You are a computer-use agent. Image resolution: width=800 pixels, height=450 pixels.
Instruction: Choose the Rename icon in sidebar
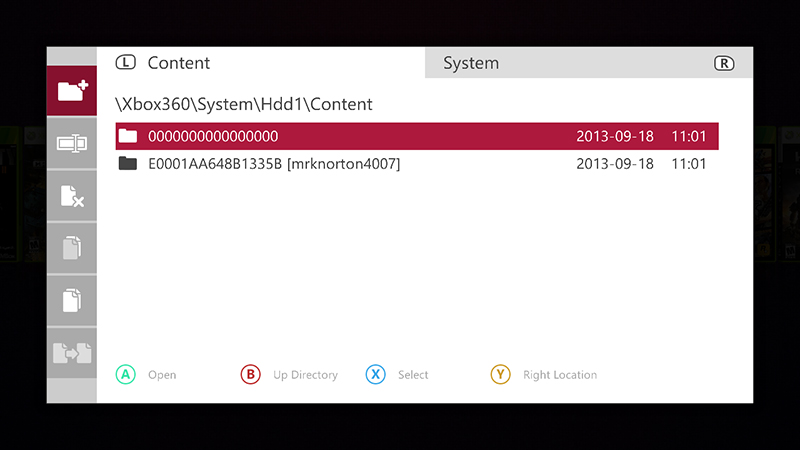pos(72,143)
